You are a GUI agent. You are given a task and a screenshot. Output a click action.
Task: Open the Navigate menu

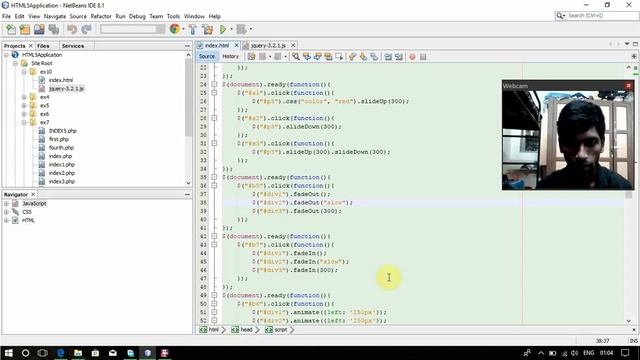click(x=55, y=16)
